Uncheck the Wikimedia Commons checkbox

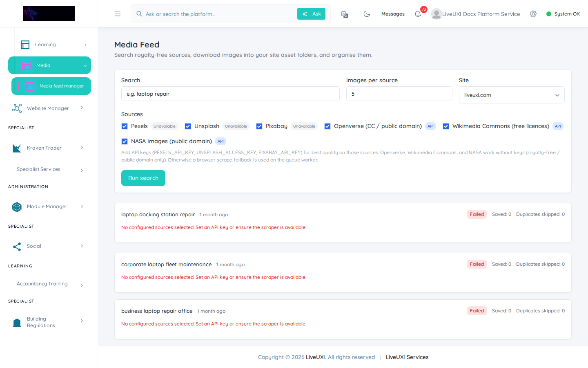446,126
